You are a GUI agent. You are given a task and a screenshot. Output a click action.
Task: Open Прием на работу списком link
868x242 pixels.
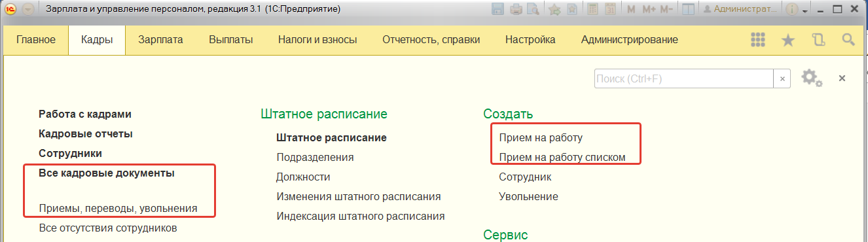pyautogui.click(x=562, y=158)
